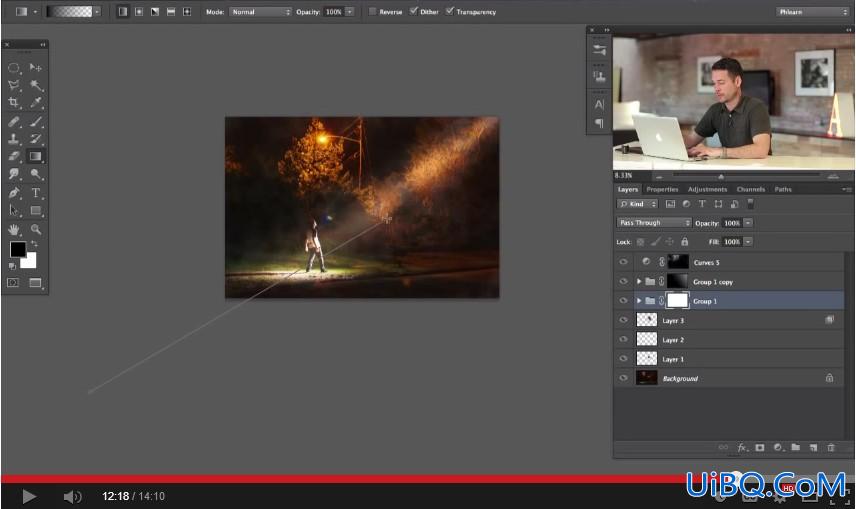Screen dimensions: 856x509
Task: Create a new group with folder icon
Action: point(795,447)
